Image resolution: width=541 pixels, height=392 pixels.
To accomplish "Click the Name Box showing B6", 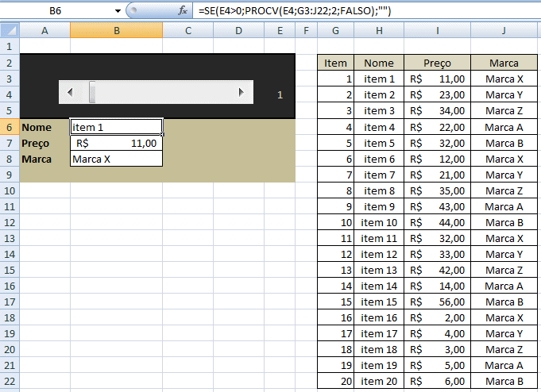I will click(55, 11).
